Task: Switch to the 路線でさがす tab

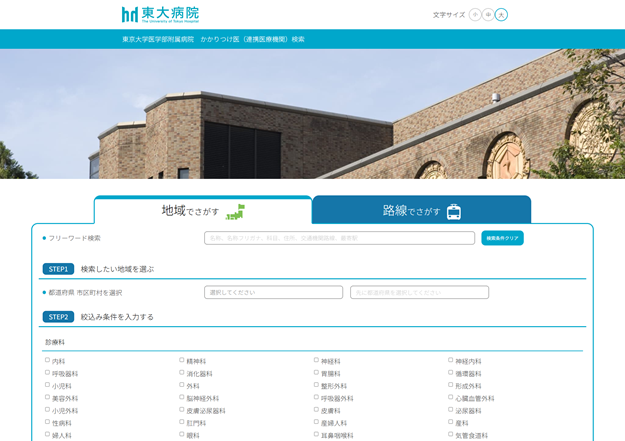Action: pos(421,211)
